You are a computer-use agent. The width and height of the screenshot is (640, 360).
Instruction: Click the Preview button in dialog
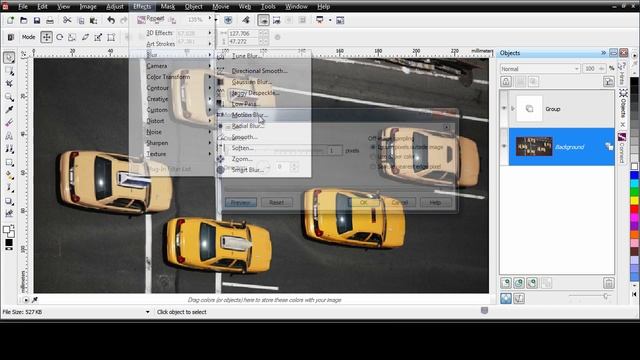pyautogui.click(x=241, y=202)
